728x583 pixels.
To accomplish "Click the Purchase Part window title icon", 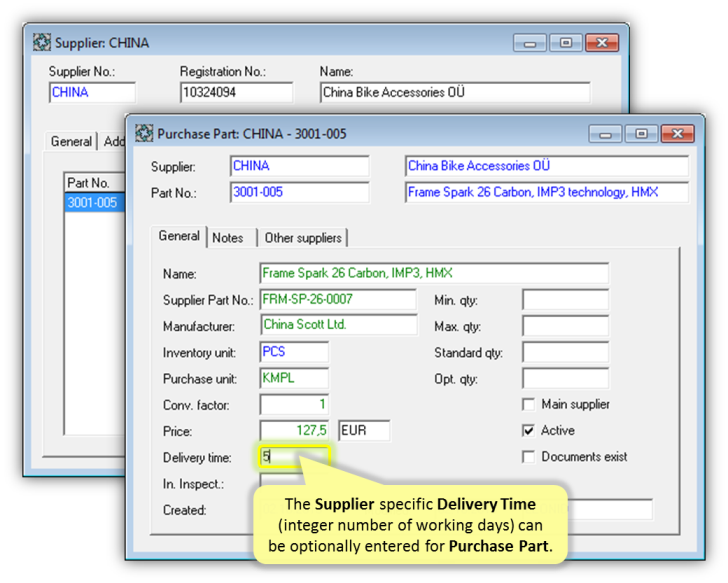I will [x=145, y=133].
